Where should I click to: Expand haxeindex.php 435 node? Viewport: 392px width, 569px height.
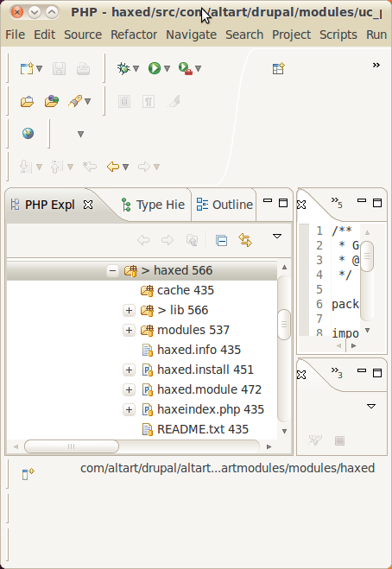[129, 409]
